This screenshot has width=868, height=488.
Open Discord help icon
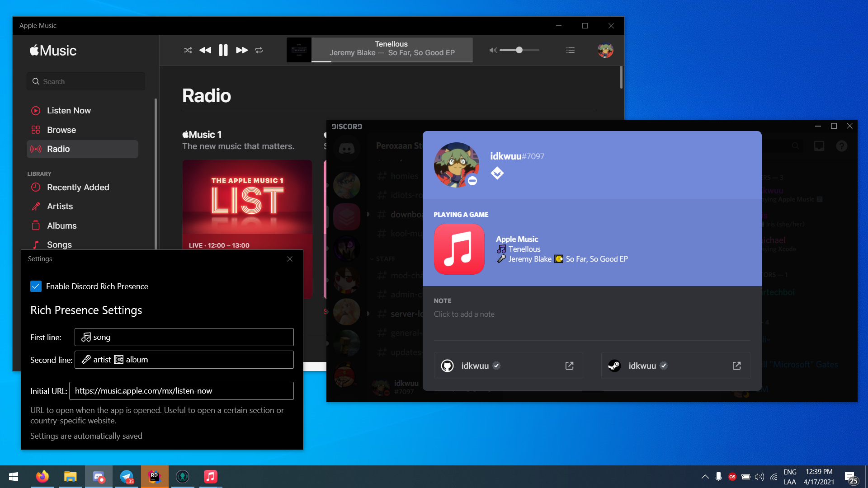[842, 146]
